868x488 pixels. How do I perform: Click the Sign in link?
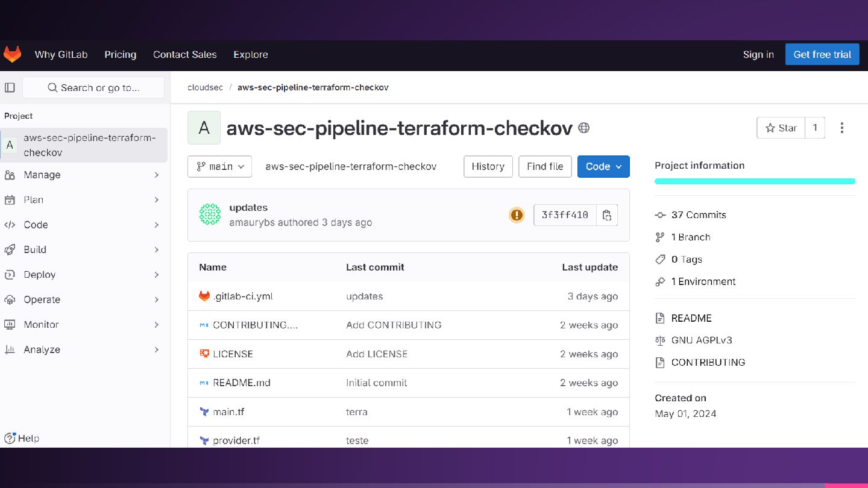click(x=758, y=54)
